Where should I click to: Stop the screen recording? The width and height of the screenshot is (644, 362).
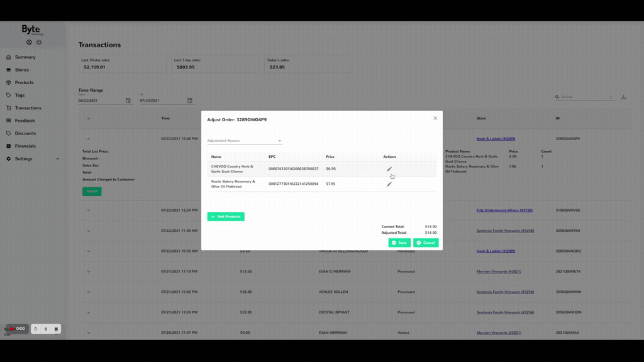tap(56, 329)
